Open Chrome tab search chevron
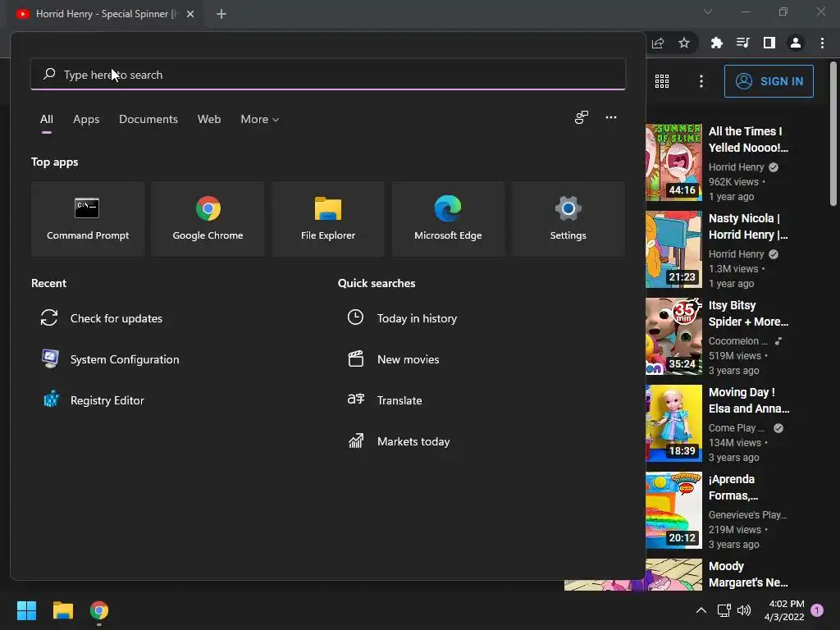Viewport: 840px width, 630px height. (708, 11)
